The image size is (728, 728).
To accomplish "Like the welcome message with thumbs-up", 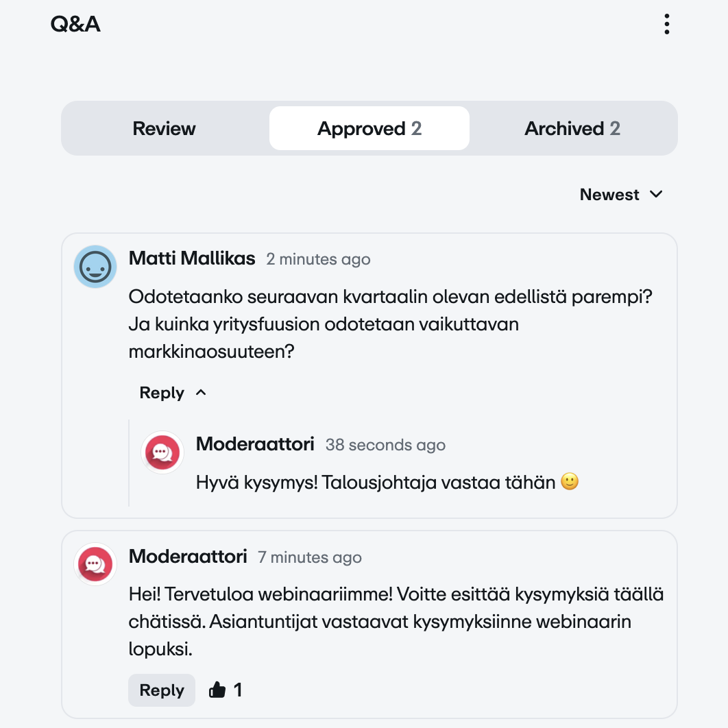I will tap(217, 690).
